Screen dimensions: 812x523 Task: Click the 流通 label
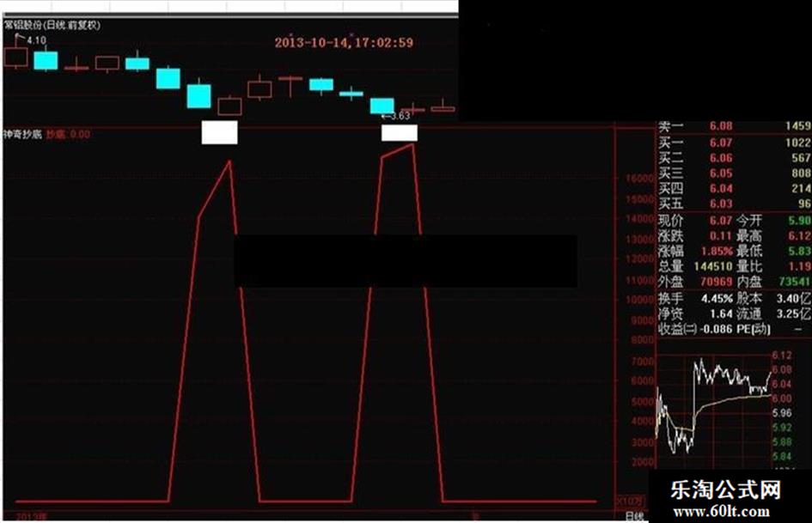pyautogui.click(x=748, y=313)
